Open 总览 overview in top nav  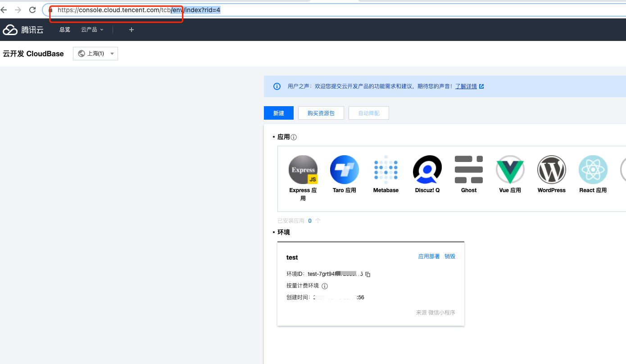pos(65,30)
